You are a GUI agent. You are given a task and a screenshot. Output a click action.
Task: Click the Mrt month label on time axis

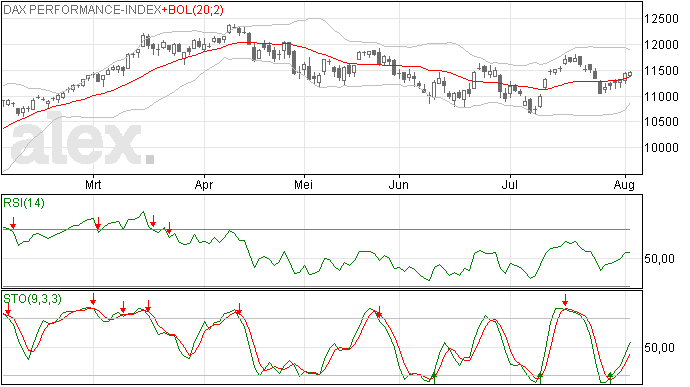coord(93,184)
